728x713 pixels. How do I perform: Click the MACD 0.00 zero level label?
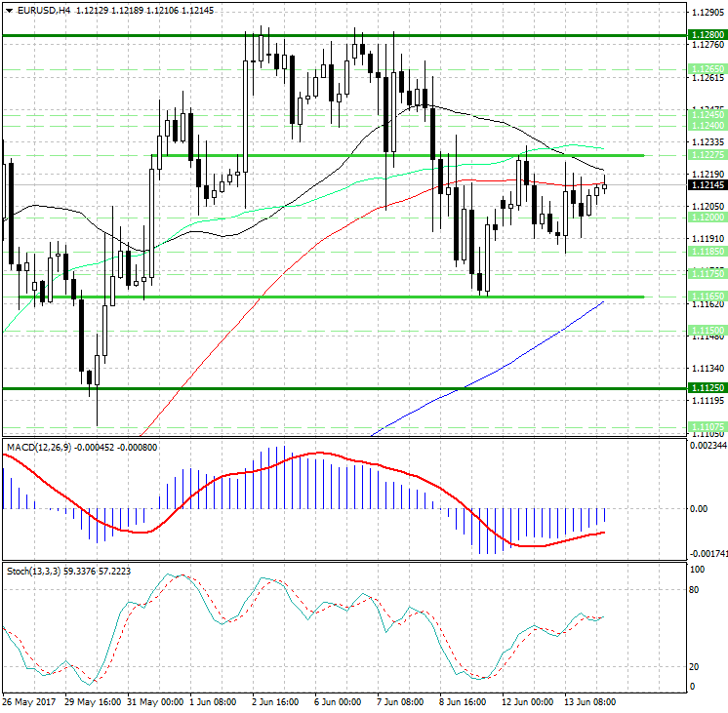(x=699, y=509)
